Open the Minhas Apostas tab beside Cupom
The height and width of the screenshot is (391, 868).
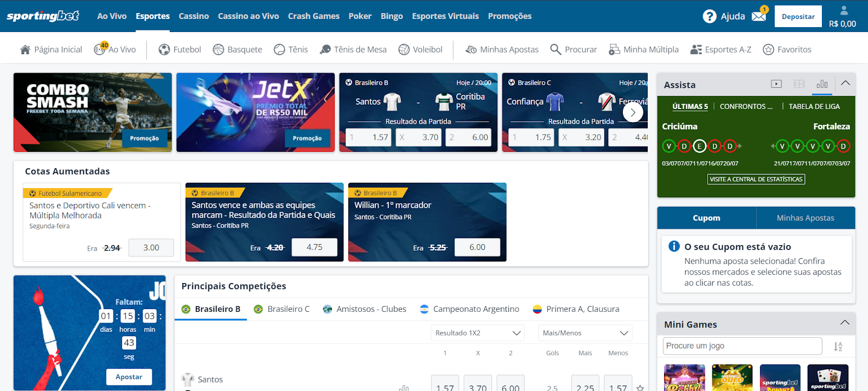click(x=806, y=218)
